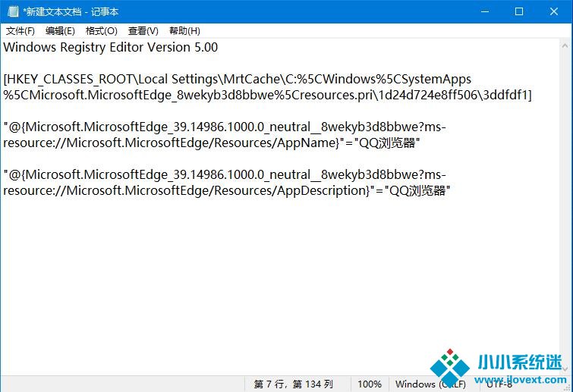Viewport: 573px width, 392px height.
Task: Maximize the Notepad window
Action: click(519, 11)
